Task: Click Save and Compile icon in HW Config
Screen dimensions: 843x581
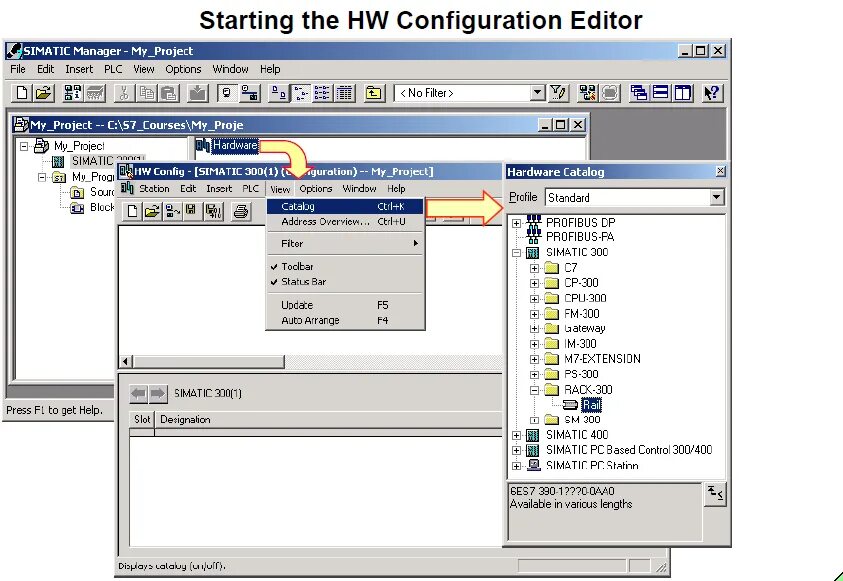Action: pos(213,211)
